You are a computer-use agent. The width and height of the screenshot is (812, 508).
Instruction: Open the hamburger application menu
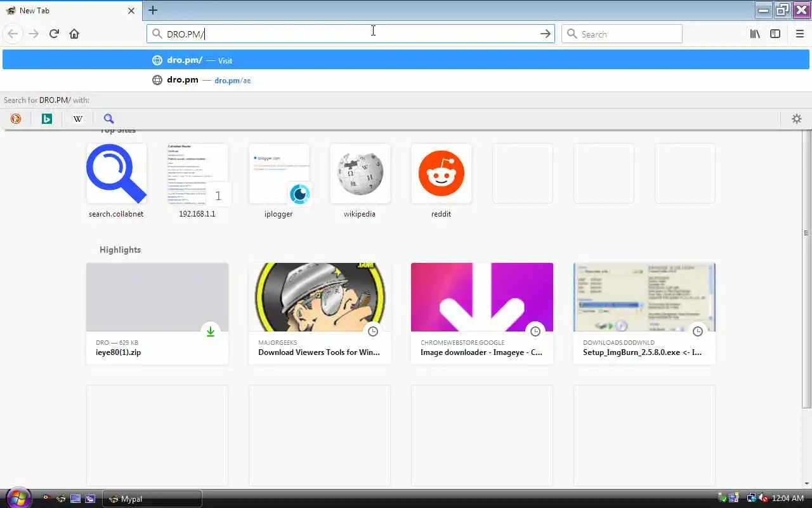pos(799,34)
